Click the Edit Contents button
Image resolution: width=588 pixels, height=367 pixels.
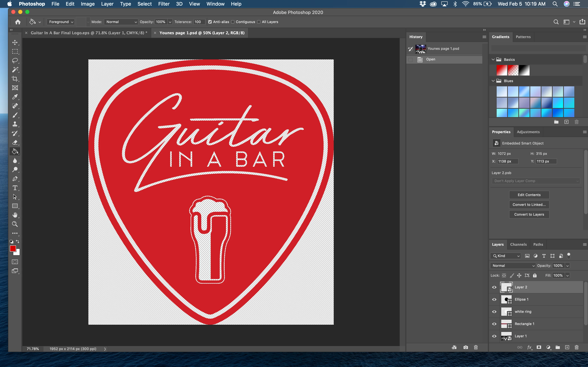(x=529, y=195)
